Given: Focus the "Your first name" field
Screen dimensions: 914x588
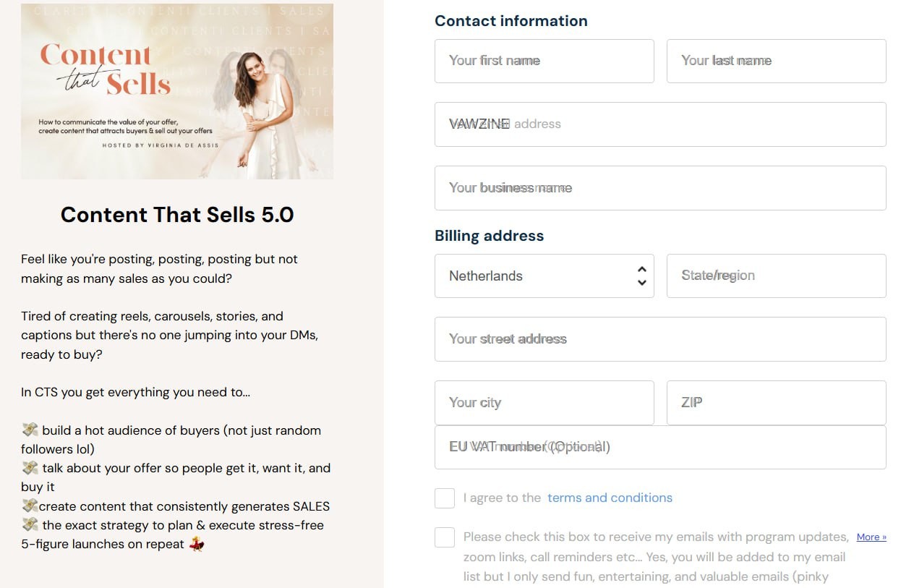Looking at the screenshot, I should tap(544, 61).
